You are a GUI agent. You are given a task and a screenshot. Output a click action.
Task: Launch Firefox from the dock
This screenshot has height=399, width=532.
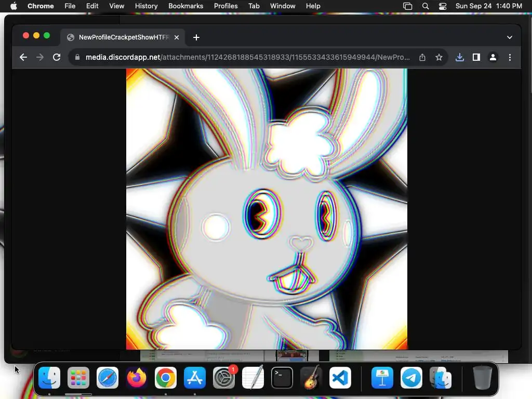[137, 378]
